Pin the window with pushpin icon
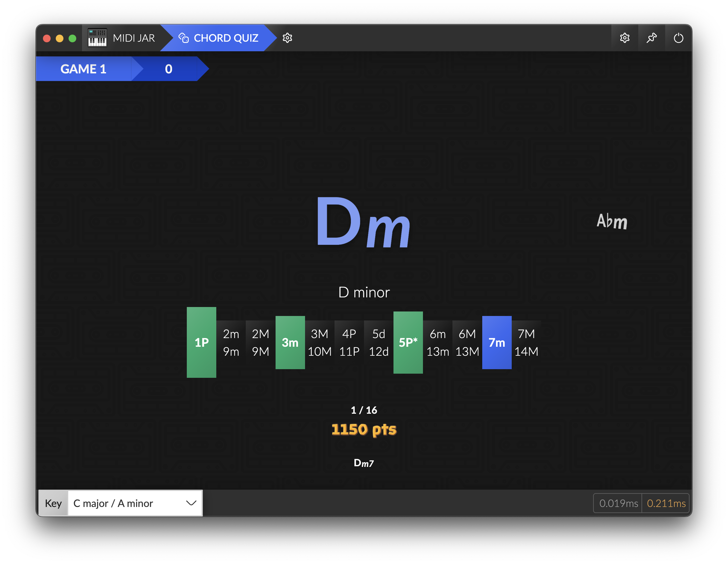Screen dimensions: 728x564 coord(651,38)
